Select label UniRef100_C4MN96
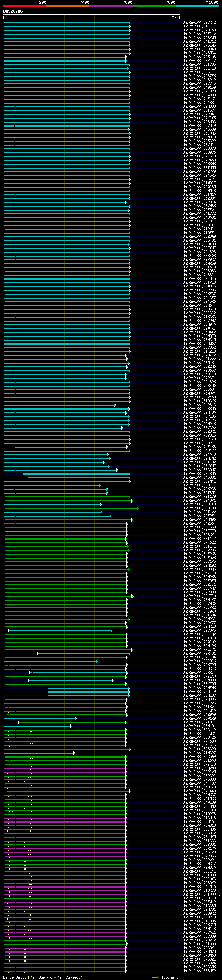This screenshot has width=222, height=980. coord(199,519)
